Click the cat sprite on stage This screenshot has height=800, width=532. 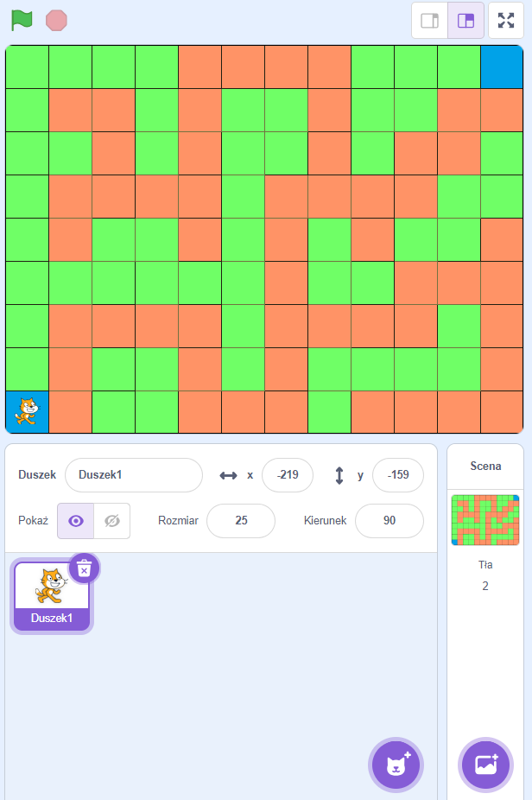(x=27, y=411)
